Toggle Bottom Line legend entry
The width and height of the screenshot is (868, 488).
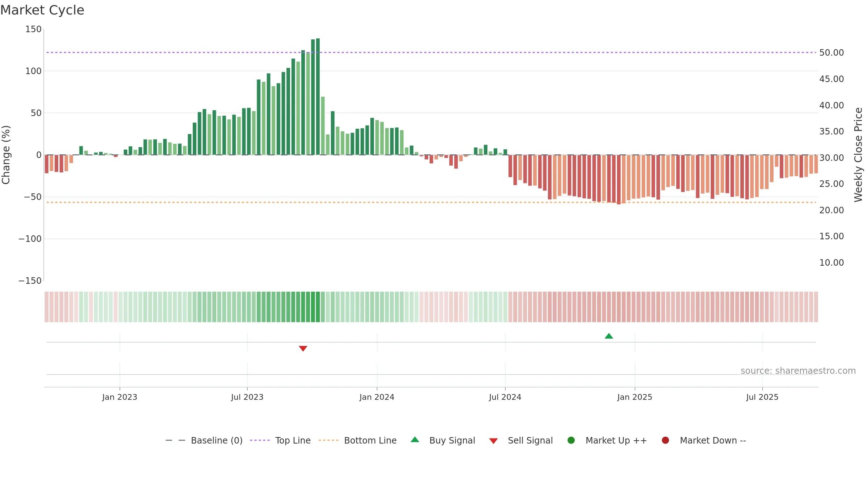[357, 440]
